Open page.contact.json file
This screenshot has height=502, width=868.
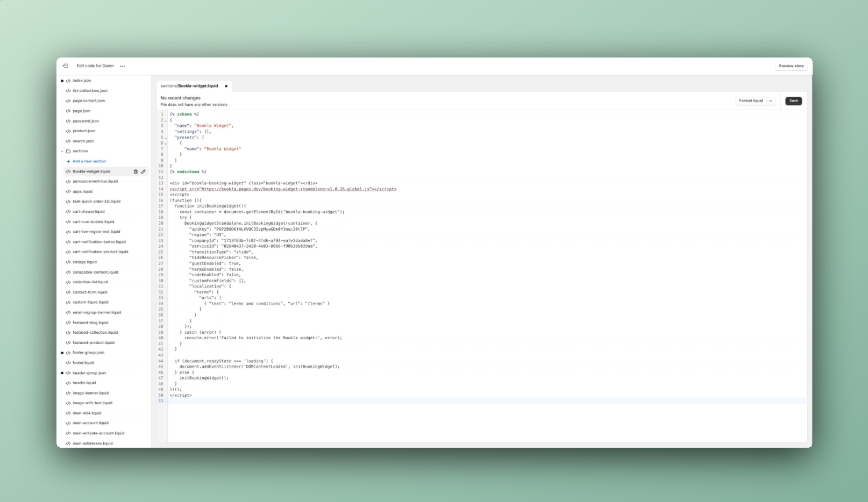point(89,101)
